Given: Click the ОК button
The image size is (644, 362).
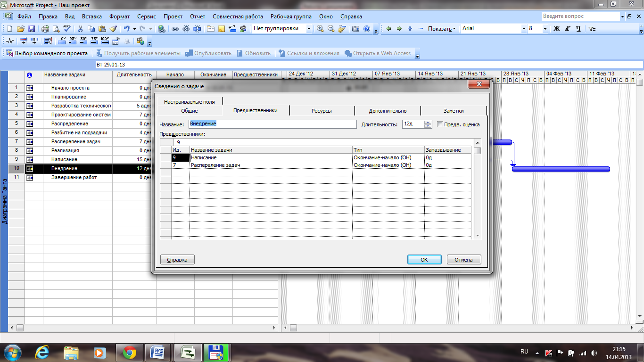Looking at the screenshot, I should pyautogui.click(x=424, y=260).
